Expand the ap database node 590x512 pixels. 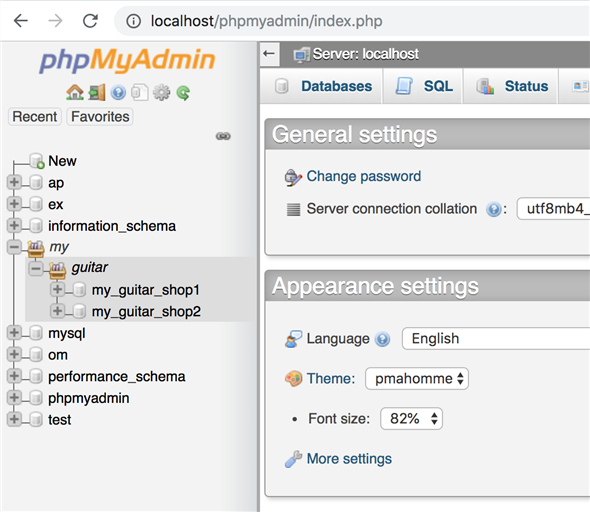coord(14,182)
